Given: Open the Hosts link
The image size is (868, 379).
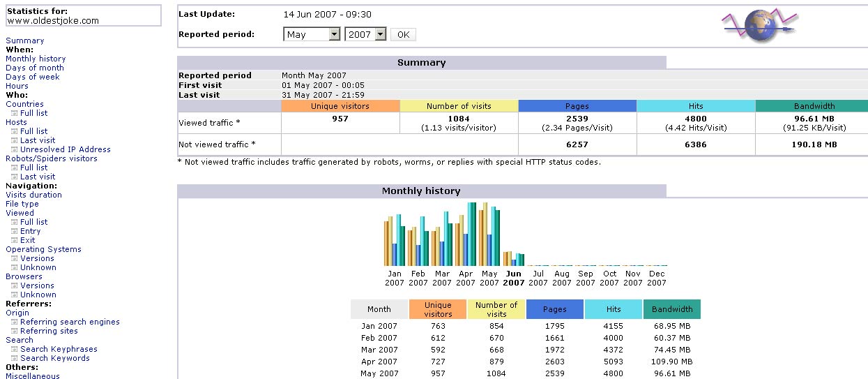Looking at the screenshot, I should tap(17, 122).
